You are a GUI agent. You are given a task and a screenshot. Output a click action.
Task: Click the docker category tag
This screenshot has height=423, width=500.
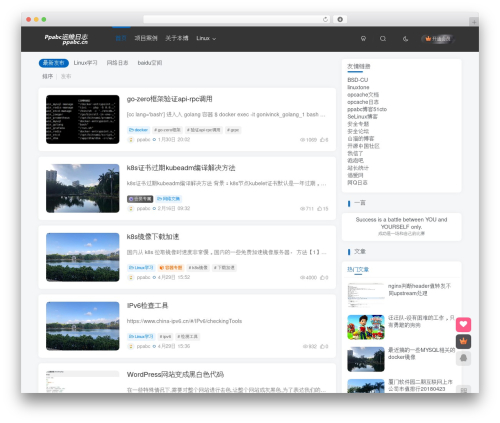pos(138,130)
